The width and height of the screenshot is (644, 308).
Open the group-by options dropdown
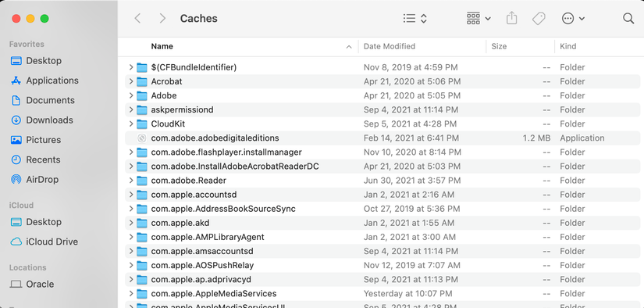click(479, 19)
